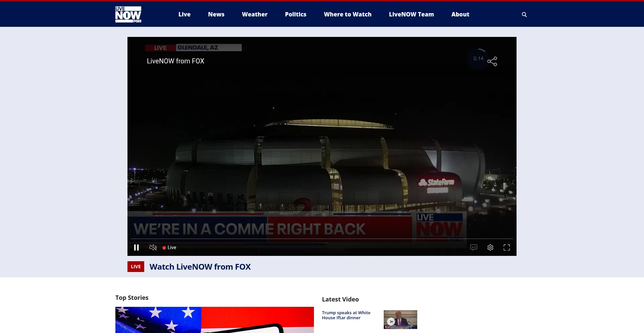
Task: Open the News menu item
Action: [216, 14]
